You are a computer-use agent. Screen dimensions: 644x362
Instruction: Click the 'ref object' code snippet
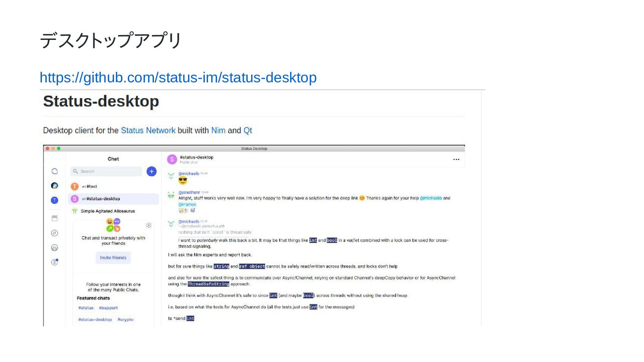[252, 266]
